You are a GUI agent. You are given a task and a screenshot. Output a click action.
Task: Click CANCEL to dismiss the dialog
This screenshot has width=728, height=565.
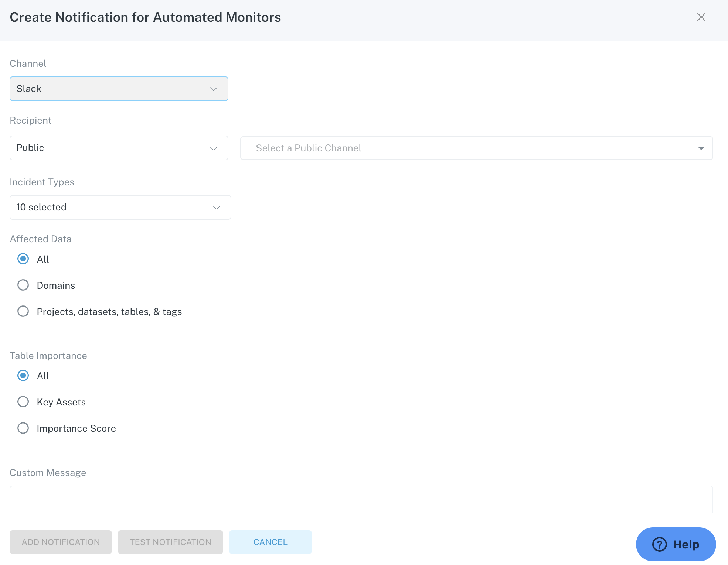coord(270,541)
